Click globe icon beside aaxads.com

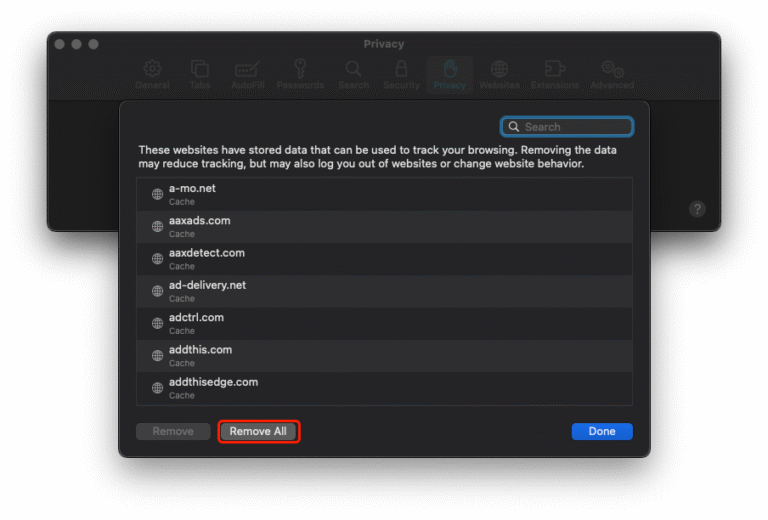coord(157,226)
